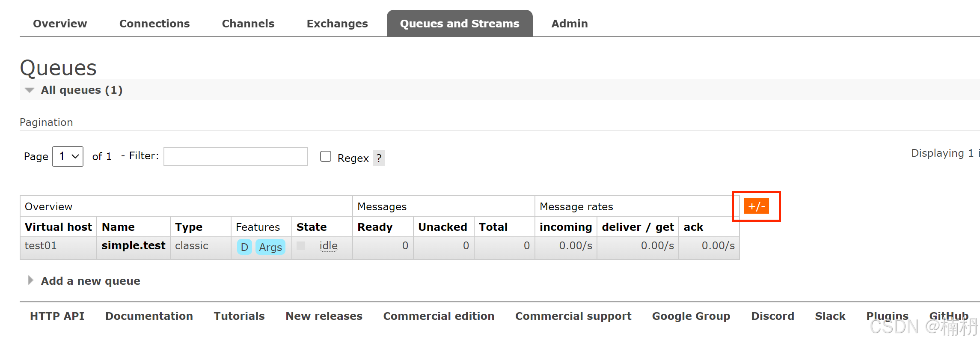Click the Args feature badge
The width and height of the screenshot is (980, 343).
pyautogui.click(x=270, y=247)
